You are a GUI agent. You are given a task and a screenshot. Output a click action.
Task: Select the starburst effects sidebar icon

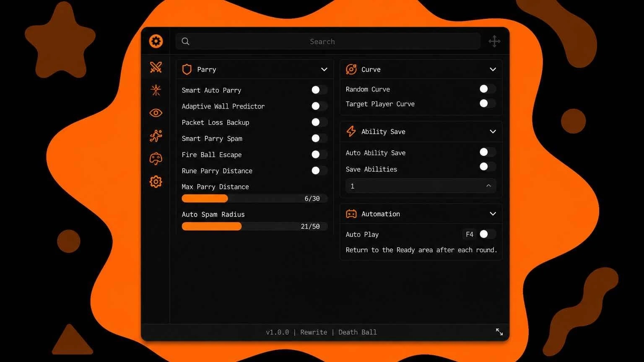pos(156,90)
